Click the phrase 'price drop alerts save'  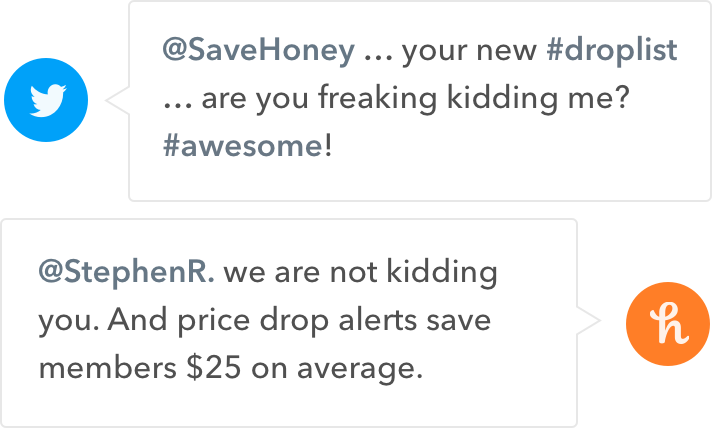(x=334, y=321)
